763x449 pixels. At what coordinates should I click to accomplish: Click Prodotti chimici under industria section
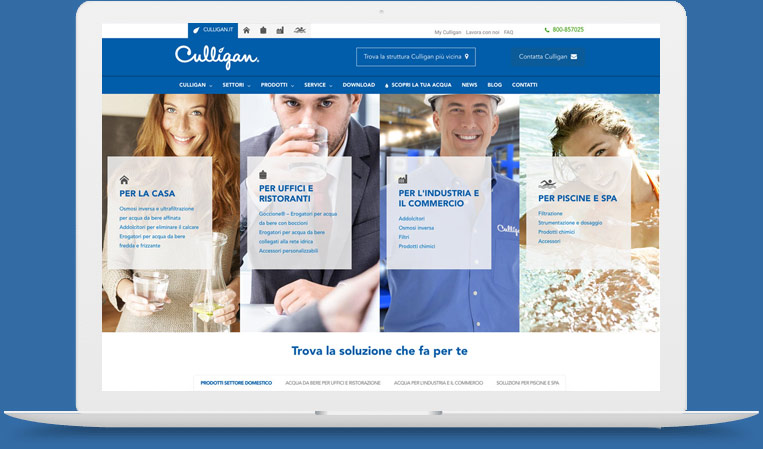pos(417,247)
